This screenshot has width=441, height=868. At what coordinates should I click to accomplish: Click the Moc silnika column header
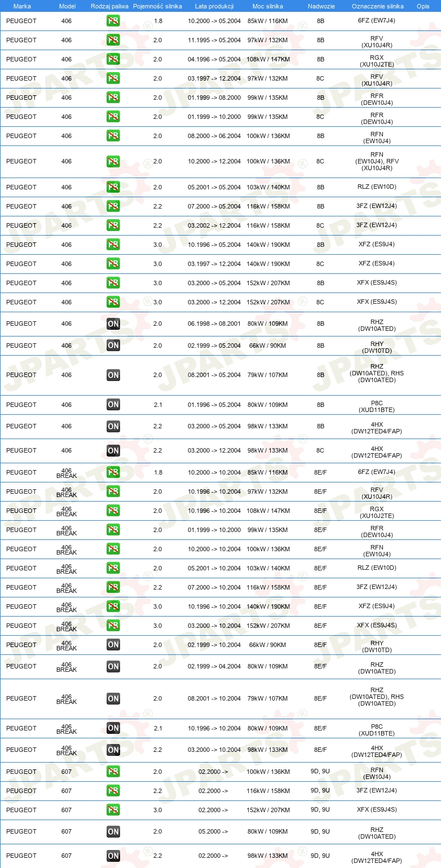coord(268,6)
